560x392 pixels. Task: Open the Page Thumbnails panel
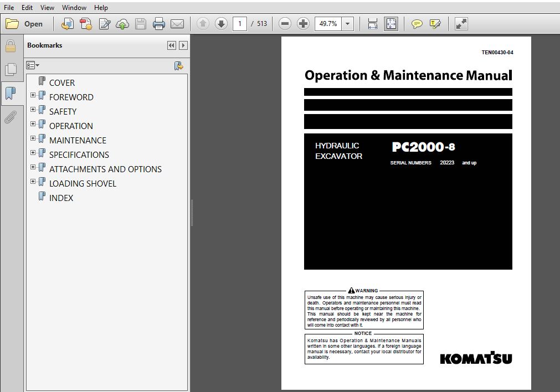pos(11,69)
